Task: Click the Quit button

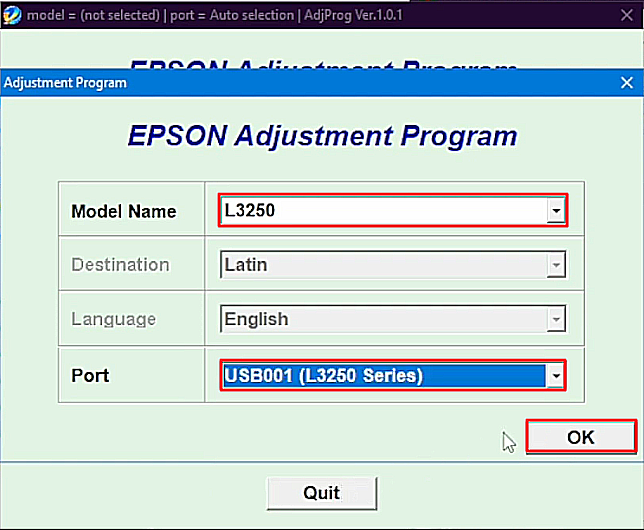Action: point(322,493)
